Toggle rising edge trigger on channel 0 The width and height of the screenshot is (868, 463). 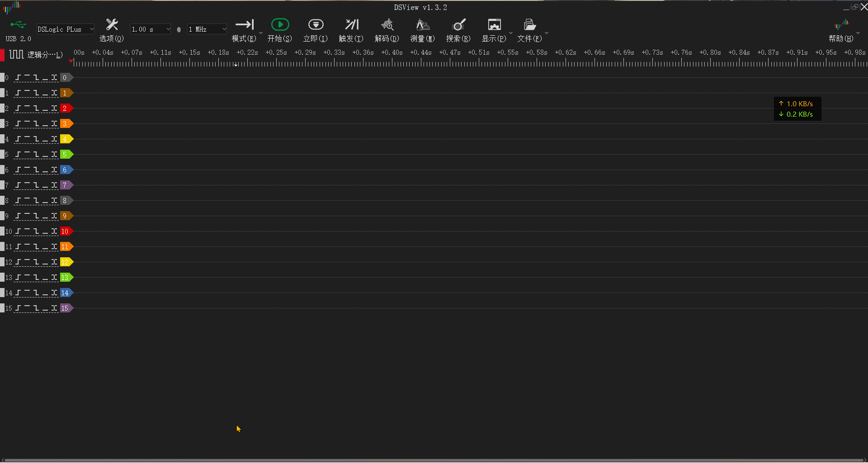(x=18, y=78)
